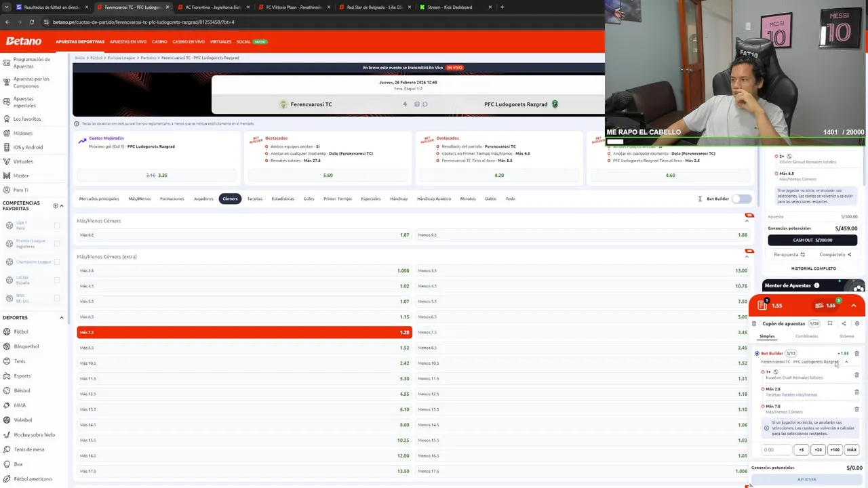868x488 pixels.
Task: Add +5 to the stake
Action: (802, 449)
